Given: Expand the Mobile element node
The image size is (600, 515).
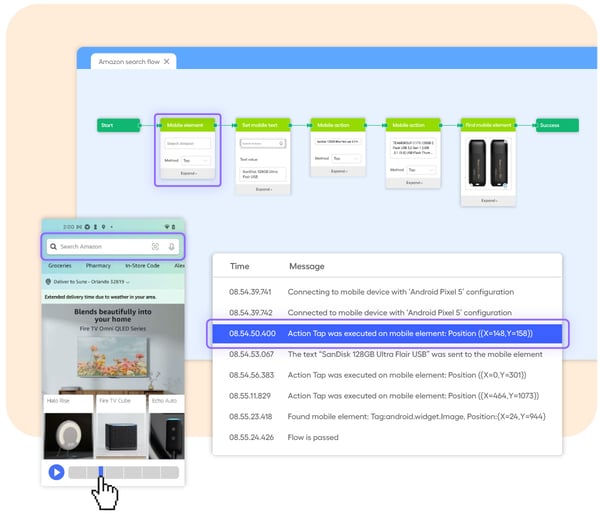Looking at the screenshot, I should click(x=188, y=173).
